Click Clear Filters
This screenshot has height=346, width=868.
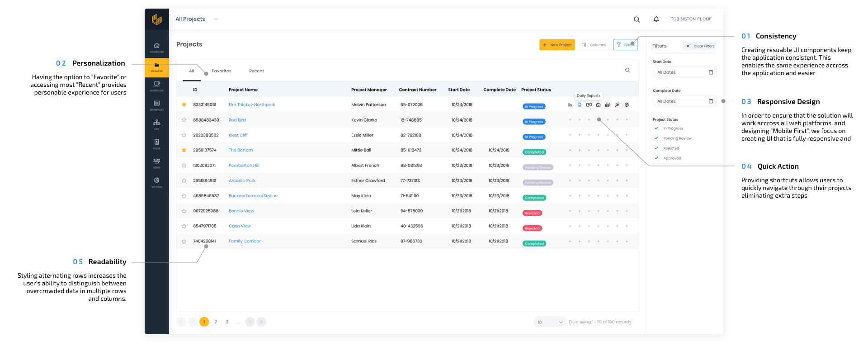[700, 46]
